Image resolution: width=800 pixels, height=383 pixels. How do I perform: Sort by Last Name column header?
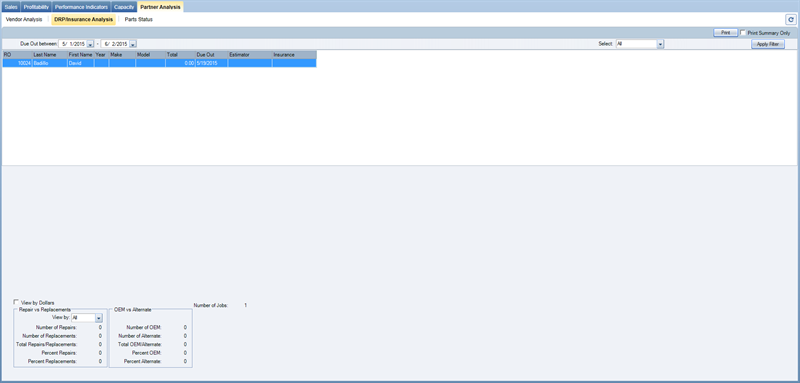point(49,55)
